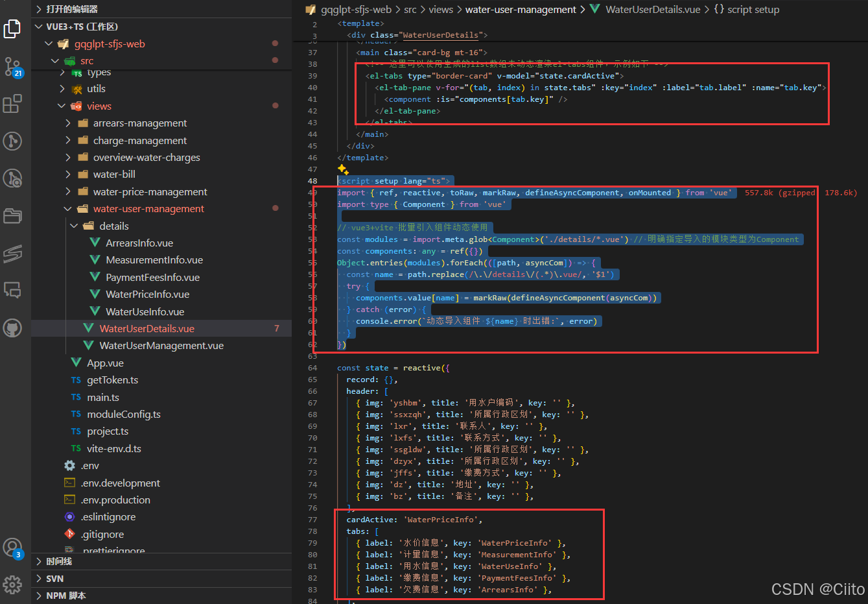Viewport: 868px width, 604px height.
Task: Open the Git Graph branch-circle icon
Action: pos(12,141)
